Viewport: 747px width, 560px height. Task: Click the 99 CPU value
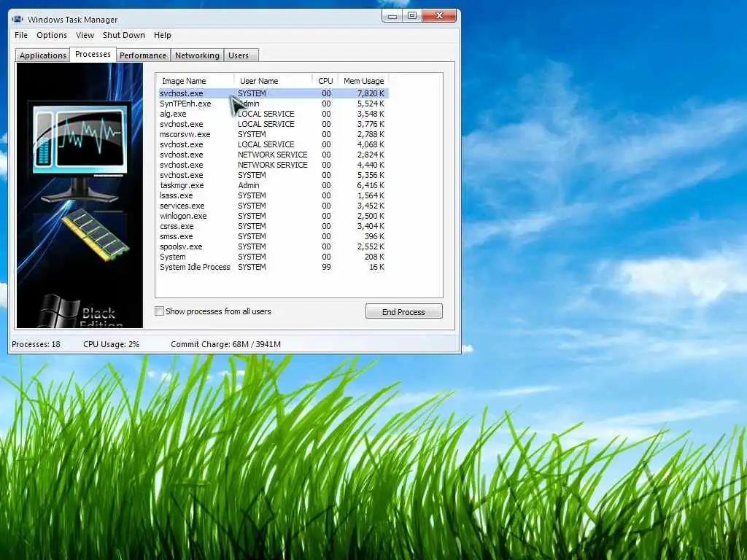326,267
